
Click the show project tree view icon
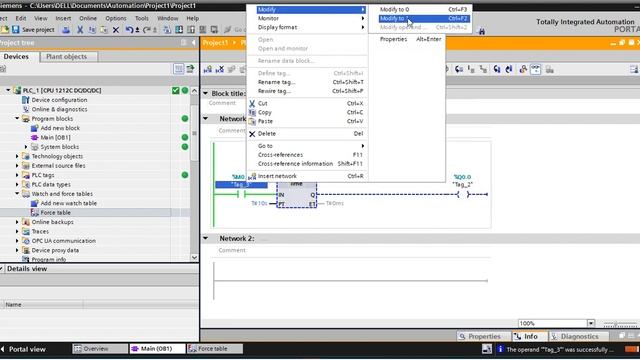click(x=178, y=69)
